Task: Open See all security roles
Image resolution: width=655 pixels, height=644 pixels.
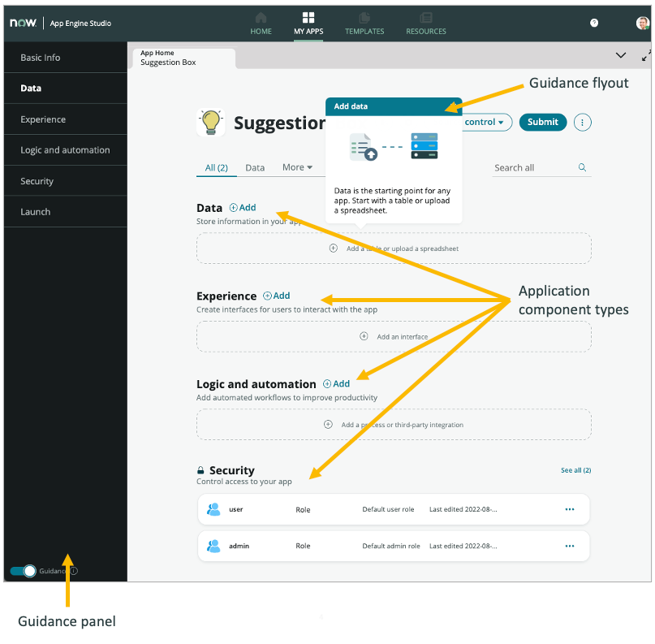Action: [575, 470]
